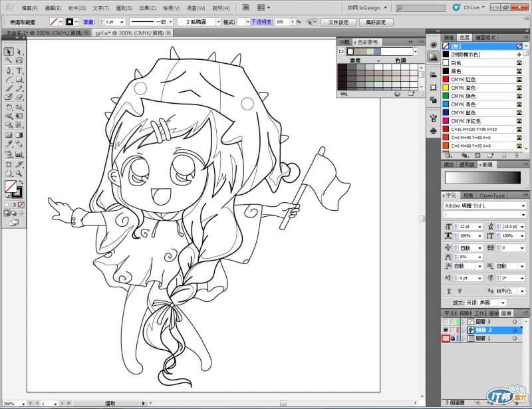Toggle Strikethrough button in Character panel
This screenshot has height=409, width=532.
tap(460, 291)
